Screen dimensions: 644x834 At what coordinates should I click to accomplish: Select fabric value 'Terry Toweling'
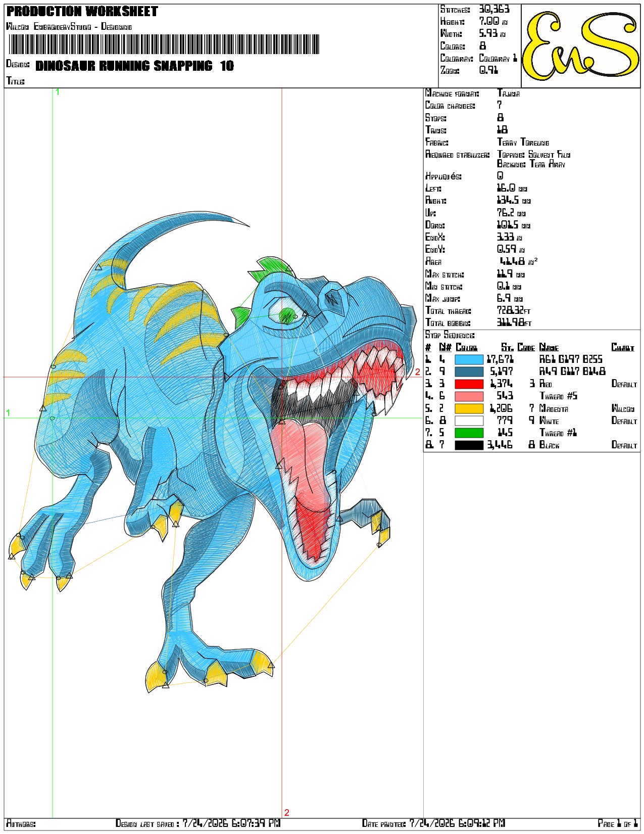tap(523, 142)
